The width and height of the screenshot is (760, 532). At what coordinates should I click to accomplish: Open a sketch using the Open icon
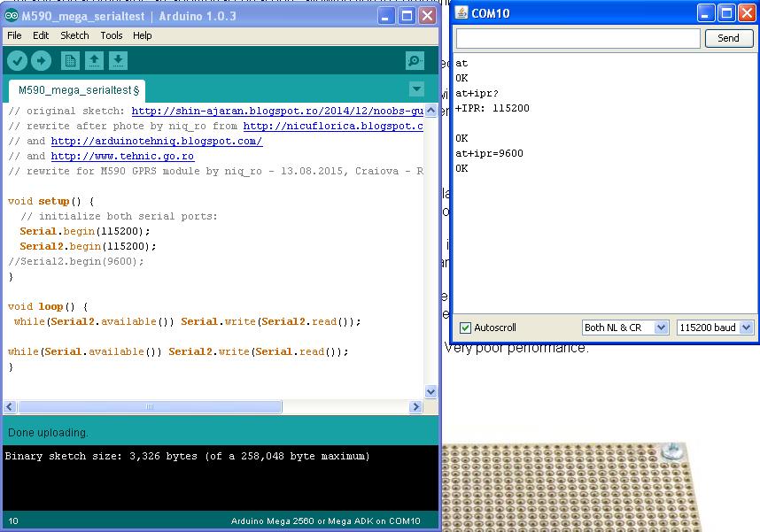coord(95,61)
